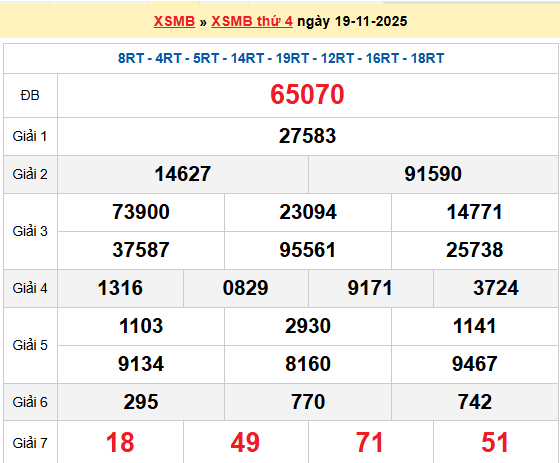Select the Giải 6 label
This screenshot has width=560, height=463.
pyautogui.click(x=30, y=402)
